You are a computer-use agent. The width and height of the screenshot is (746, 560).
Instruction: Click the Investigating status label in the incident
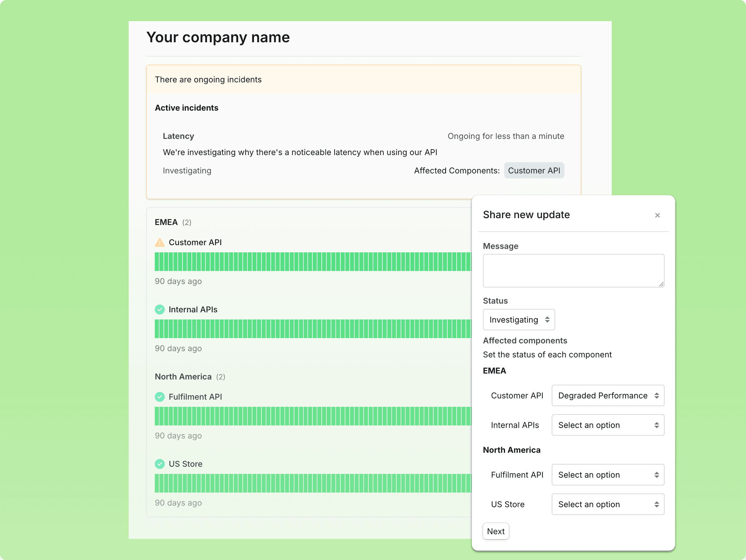[x=187, y=171]
